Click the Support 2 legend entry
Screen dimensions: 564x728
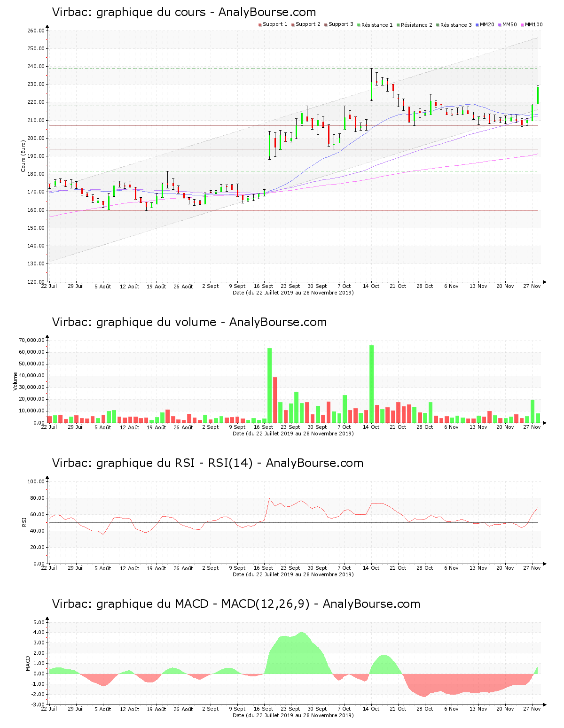click(x=305, y=24)
